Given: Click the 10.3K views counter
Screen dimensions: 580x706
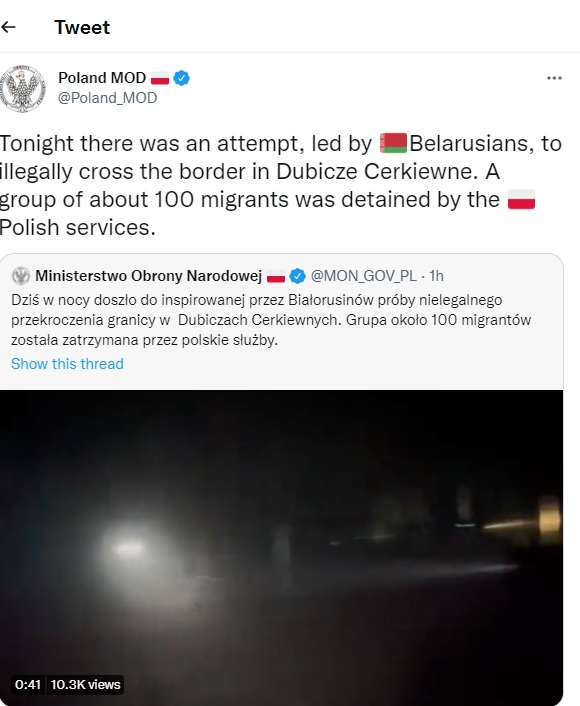Looking at the screenshot, I should [x=86, y=685].
